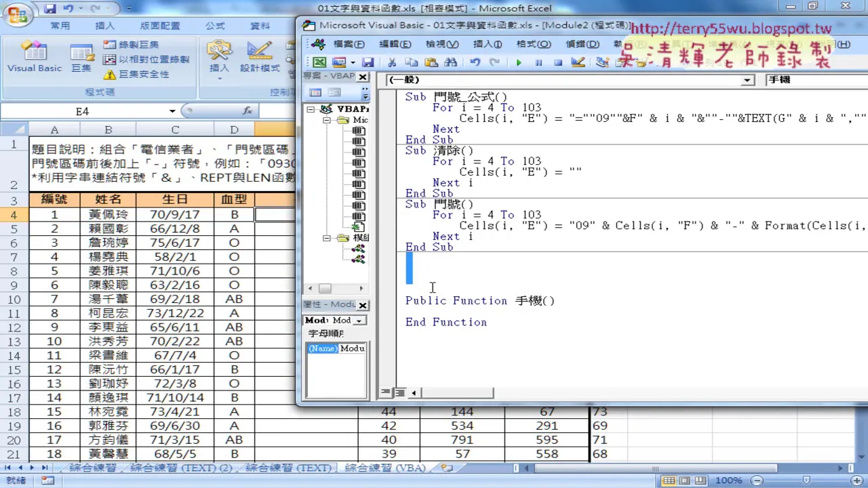Click View Object icon in project pane
The height and width of the screenshot is (488, 868).
pos(334,93)
